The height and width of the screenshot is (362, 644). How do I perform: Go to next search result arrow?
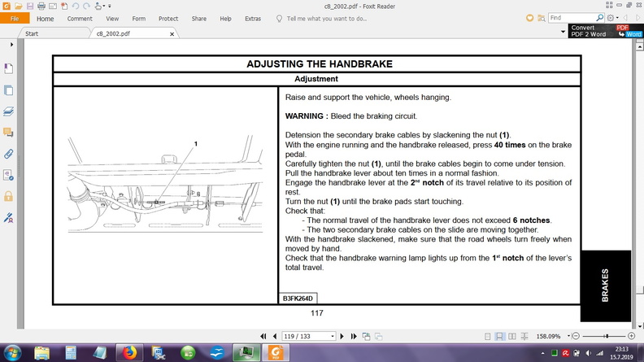tap(637, 18)
